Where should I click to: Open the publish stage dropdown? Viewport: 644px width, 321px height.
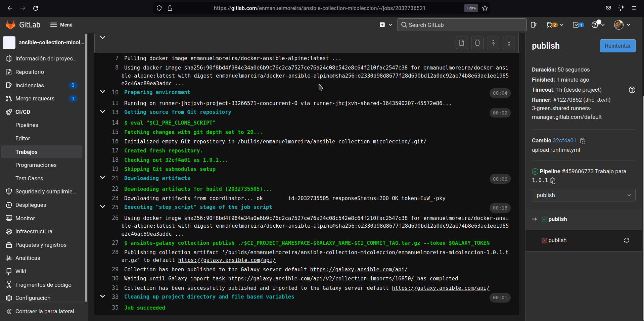[x=584, y=195]
